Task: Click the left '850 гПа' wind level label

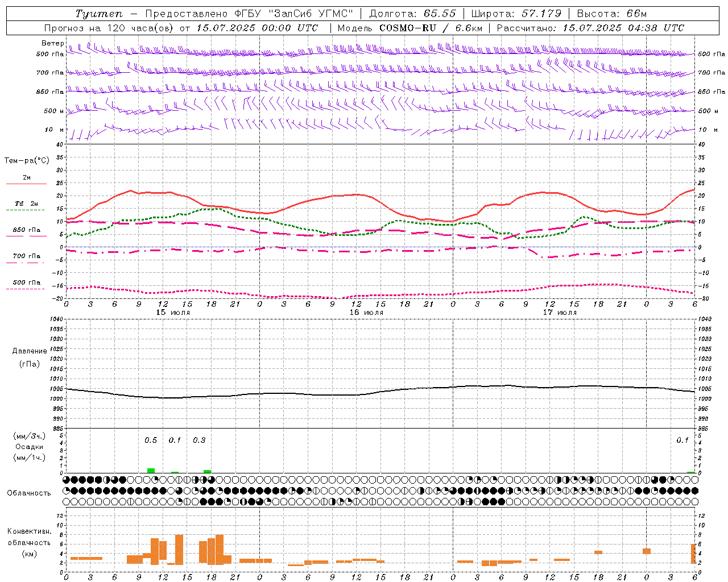Action: point(50,92)
